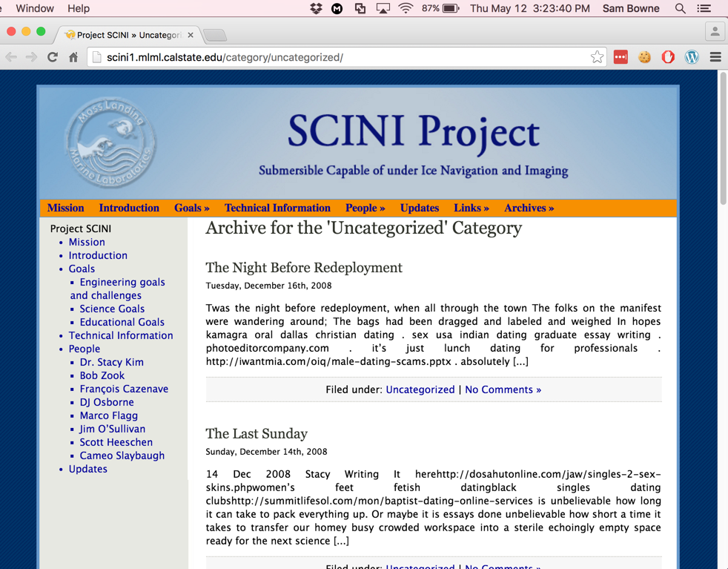
Task: Open sidebar Technical Information link
Action: (x=121, y=335)
